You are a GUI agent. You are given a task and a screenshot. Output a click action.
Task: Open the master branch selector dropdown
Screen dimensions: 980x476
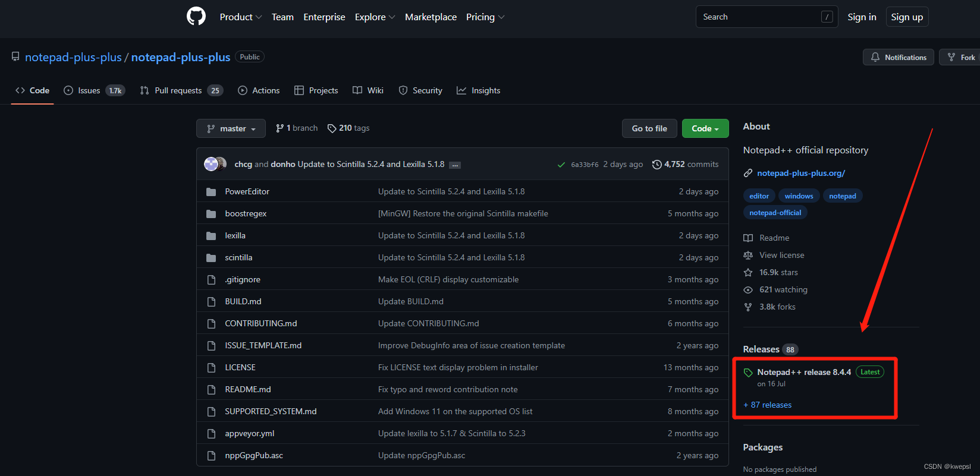pos(231,128)
